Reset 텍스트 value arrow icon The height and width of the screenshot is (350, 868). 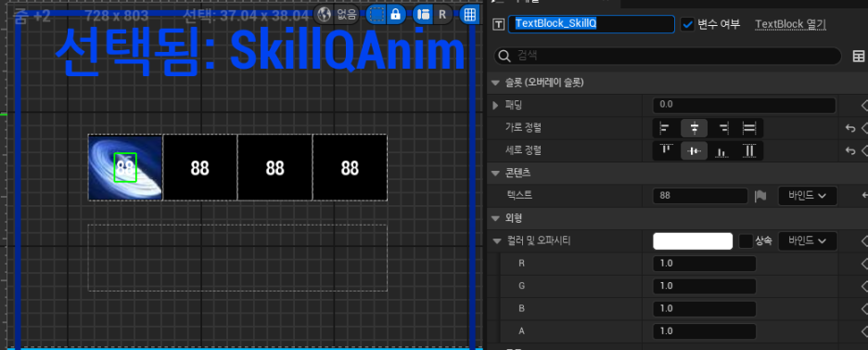click(864, 196)
